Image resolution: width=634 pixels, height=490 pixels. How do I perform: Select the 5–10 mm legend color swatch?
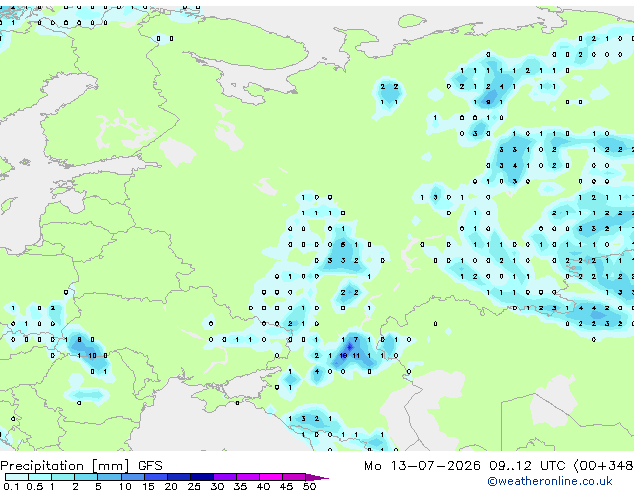[109, 477]
